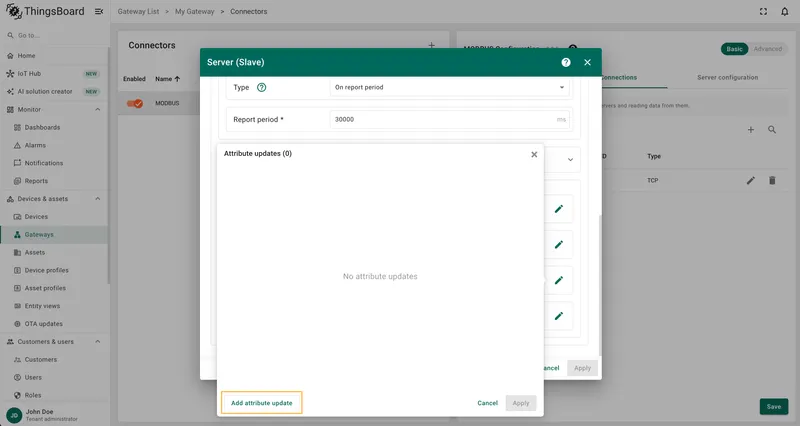Delete the TCP server row
Viewport: 800px width, 426px height.
click(772, 181)
